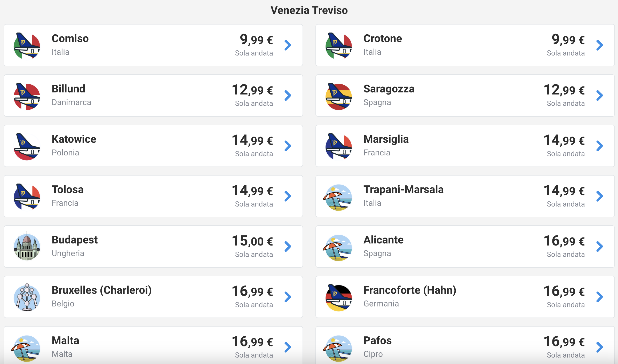Screen dimensions: 618x364
Task: Open the chevron arrow for Pafos
Action: pyautogui.click(x=599, y=347)
